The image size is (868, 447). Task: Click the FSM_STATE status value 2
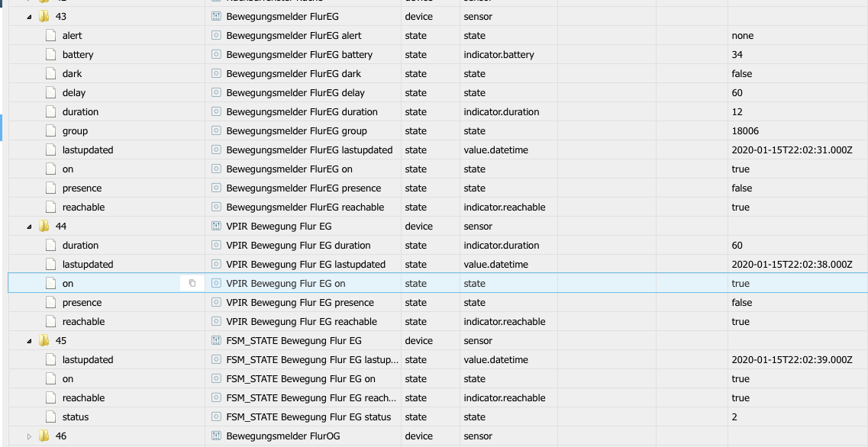tap(734, 417)
